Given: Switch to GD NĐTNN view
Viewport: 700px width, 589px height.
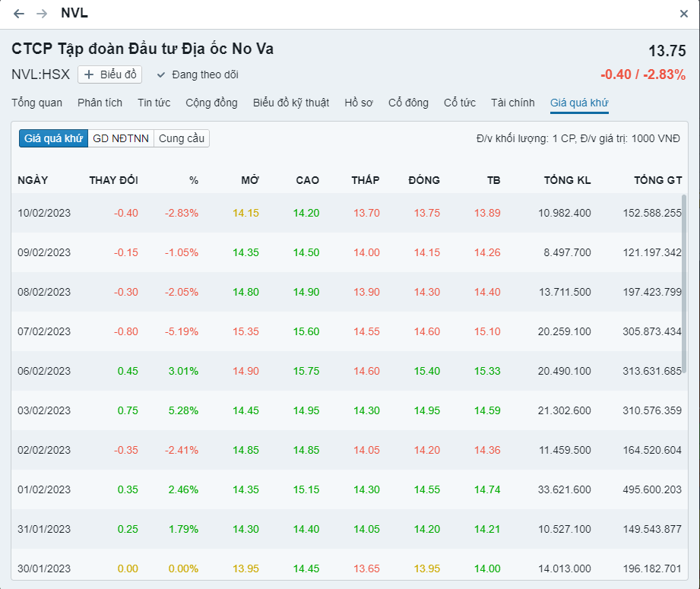Looking at the screenshot, I should point(121,138).
